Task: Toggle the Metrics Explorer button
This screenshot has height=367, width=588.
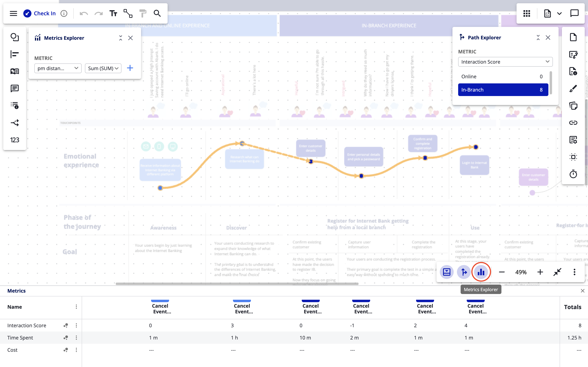Action: tap(481, 272)
